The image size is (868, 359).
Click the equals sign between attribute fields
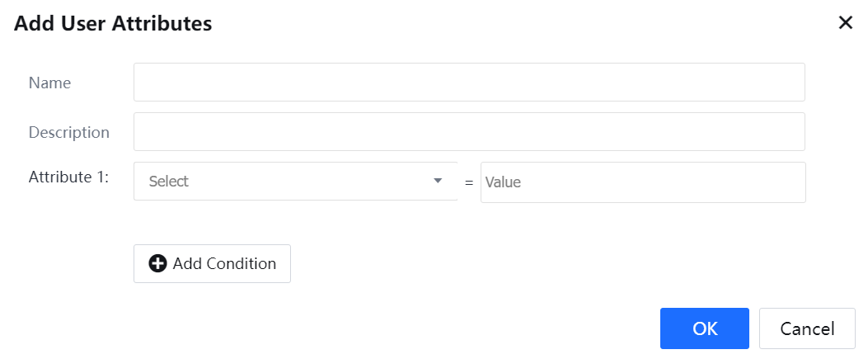[469, 182]
